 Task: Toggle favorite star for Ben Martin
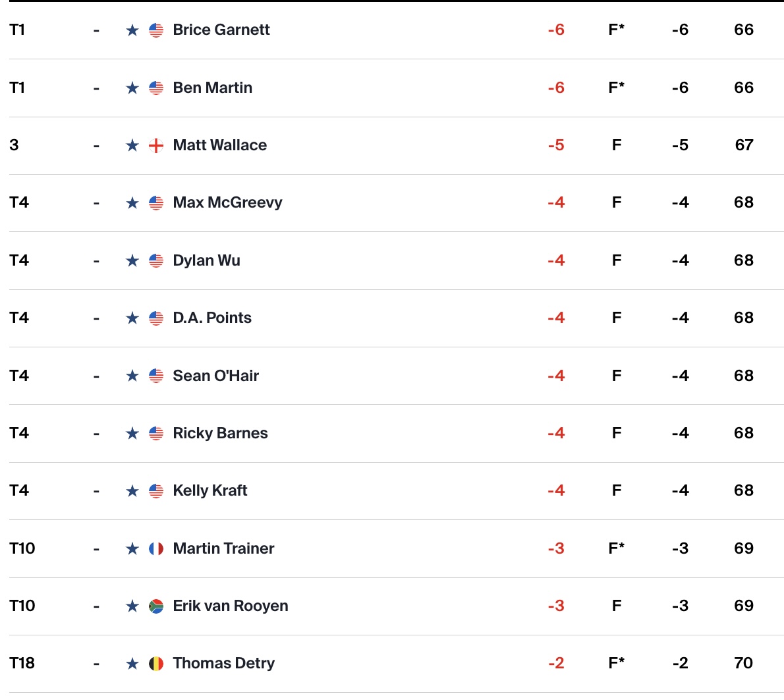pyautogui.click(x=132, y=88)
